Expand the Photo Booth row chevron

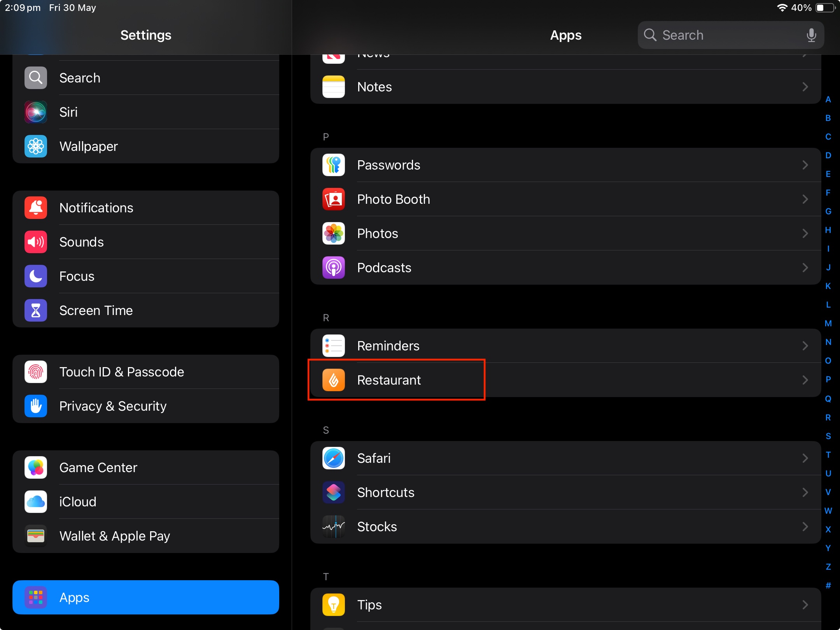(805, 199)
